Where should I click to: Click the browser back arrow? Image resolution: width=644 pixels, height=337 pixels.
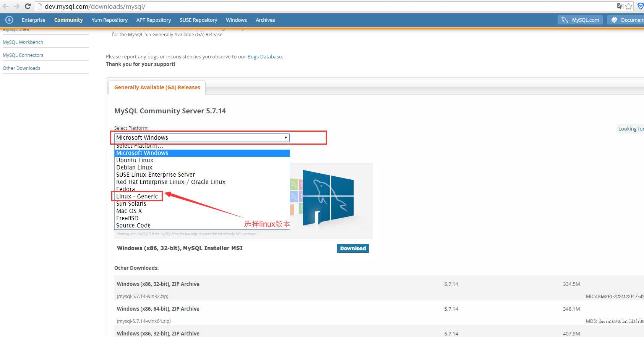point(5,6)
